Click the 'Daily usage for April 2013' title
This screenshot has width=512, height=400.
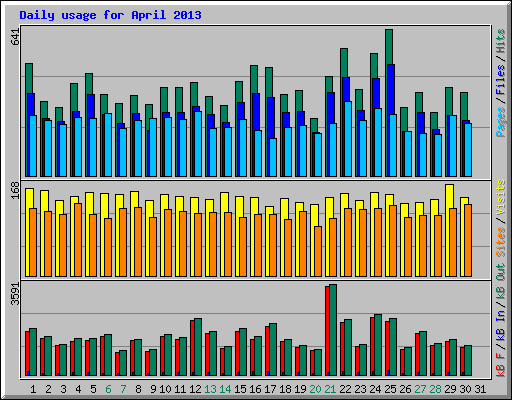point(110,15)
